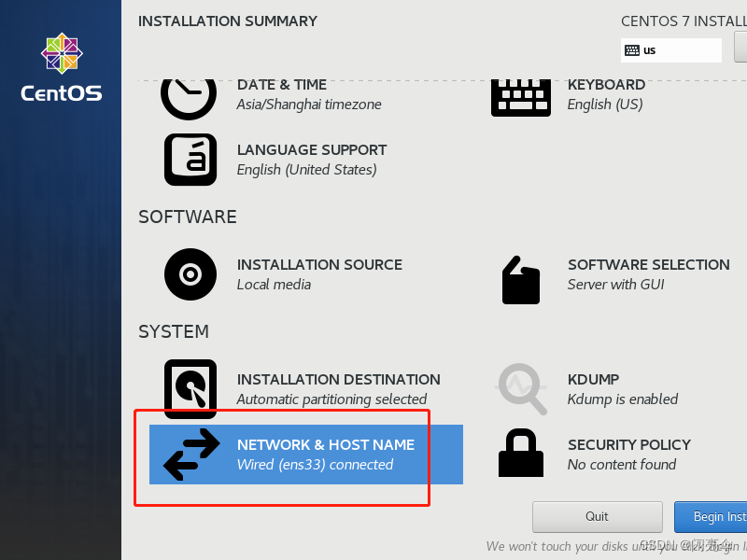Click Automatic partitioning selected text

(x=331, y=399)
